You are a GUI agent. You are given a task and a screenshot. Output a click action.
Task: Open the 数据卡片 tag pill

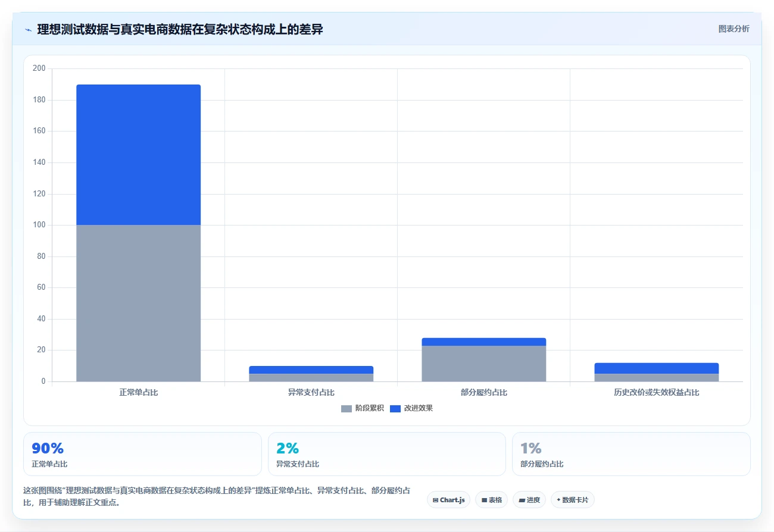[x=572, y=500]
